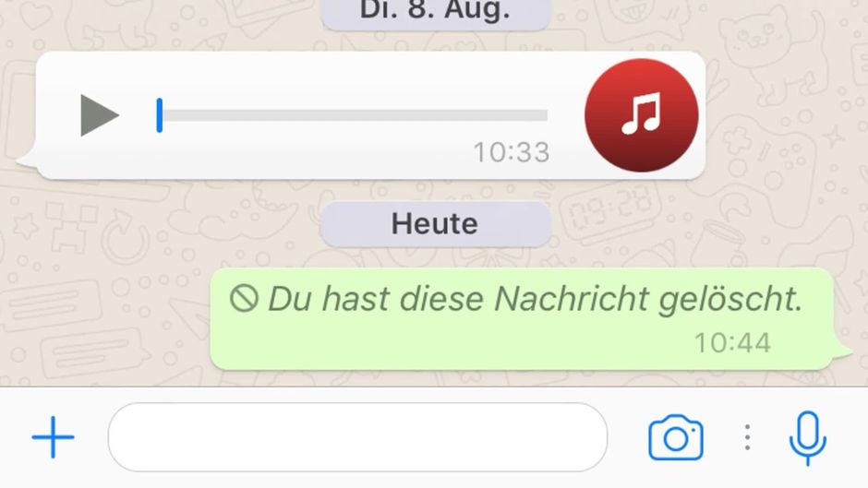Focus the message text input field

tap(357, 437)
